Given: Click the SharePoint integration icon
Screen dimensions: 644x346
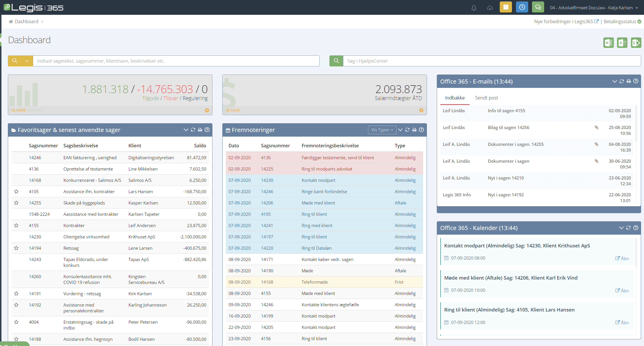Looking at the screenshot, I should [x=636, y=43].
